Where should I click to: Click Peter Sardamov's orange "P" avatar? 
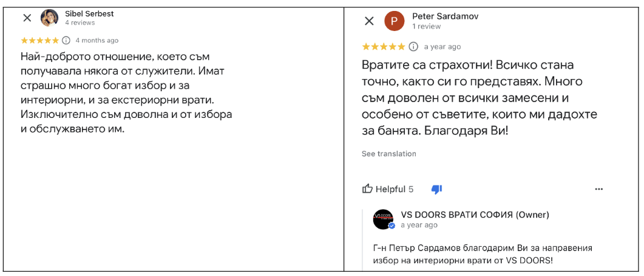[x=394, y=21]
